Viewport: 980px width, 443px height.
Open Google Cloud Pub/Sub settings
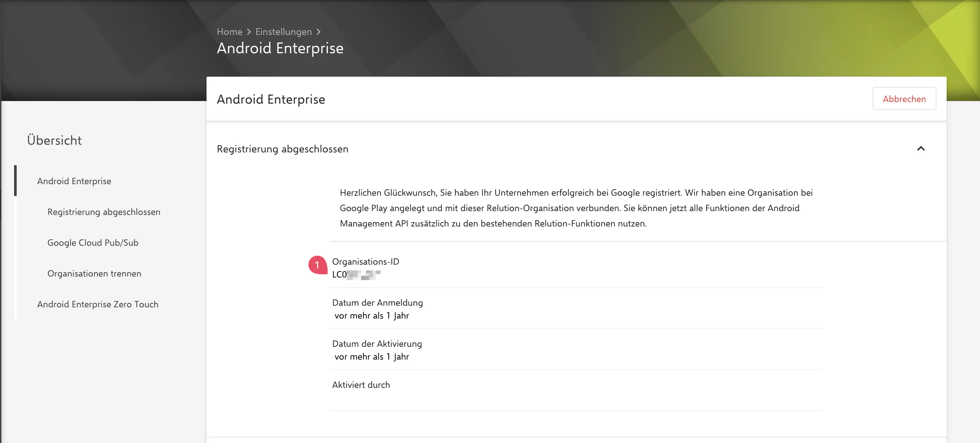[92, 243]
